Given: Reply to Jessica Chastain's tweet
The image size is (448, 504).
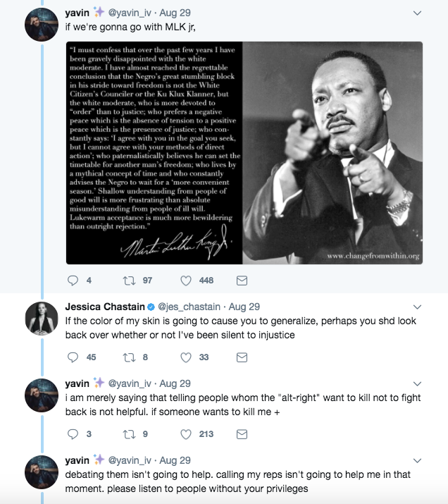Looking at the screenshot, I should pyautogui.click(x=73, y=357).
